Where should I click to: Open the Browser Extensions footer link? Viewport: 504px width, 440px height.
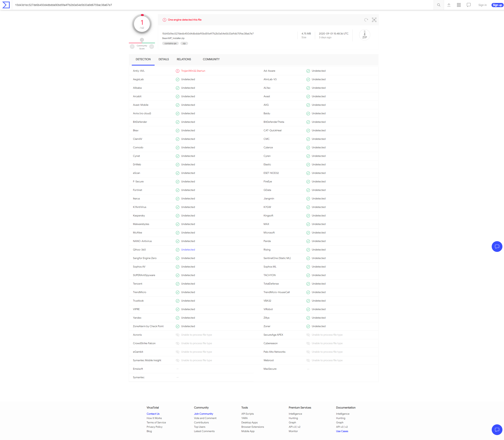pyautogui.click(x=253, y=427)
